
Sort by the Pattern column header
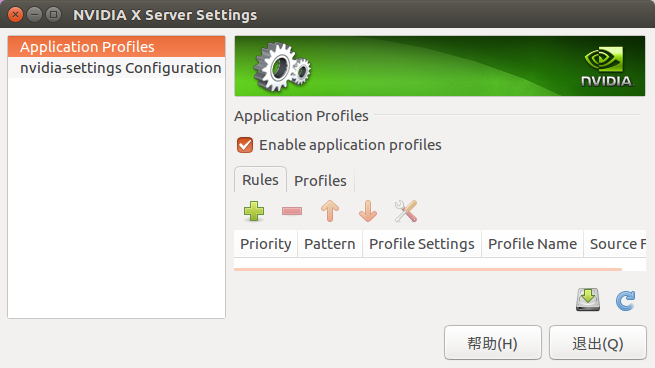(x=330, y=244)
